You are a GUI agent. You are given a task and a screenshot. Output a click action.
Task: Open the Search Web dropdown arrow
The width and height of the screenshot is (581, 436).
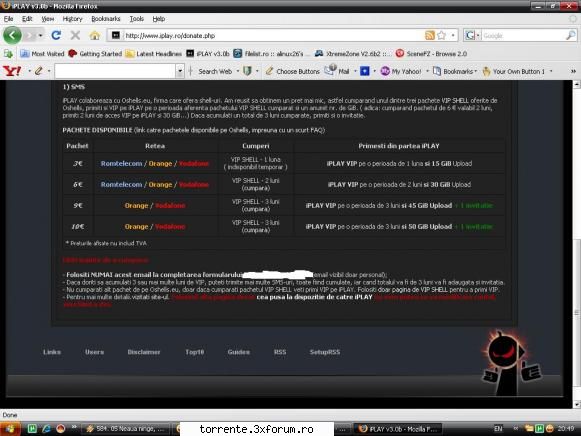click(x=238, y=71)
